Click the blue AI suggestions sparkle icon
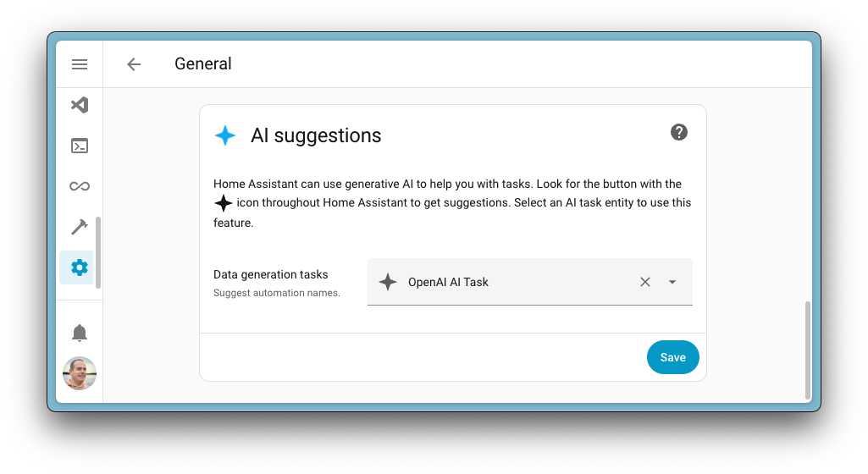This screenshot has width=868, height=474. pyautogui.click(x=225, y=135)
